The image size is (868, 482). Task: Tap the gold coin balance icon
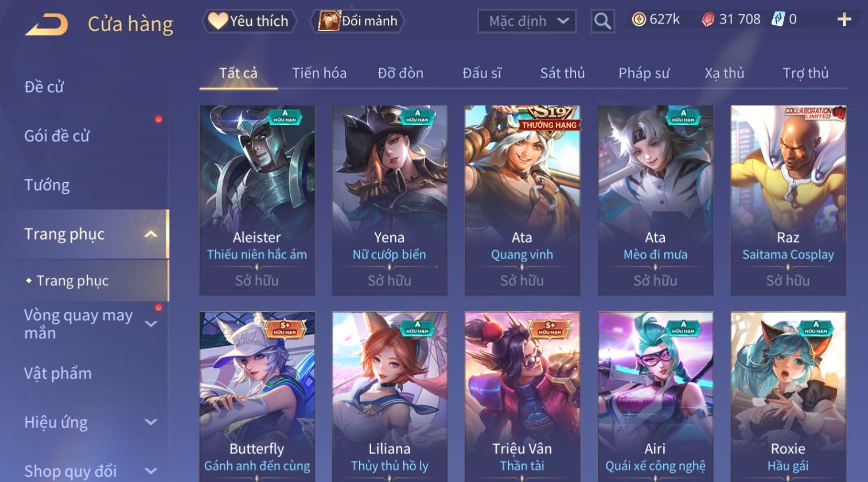(x=639, y=19)
